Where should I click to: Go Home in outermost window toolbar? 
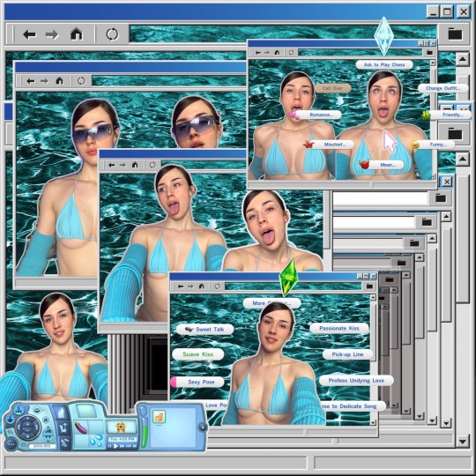point(76,33)
